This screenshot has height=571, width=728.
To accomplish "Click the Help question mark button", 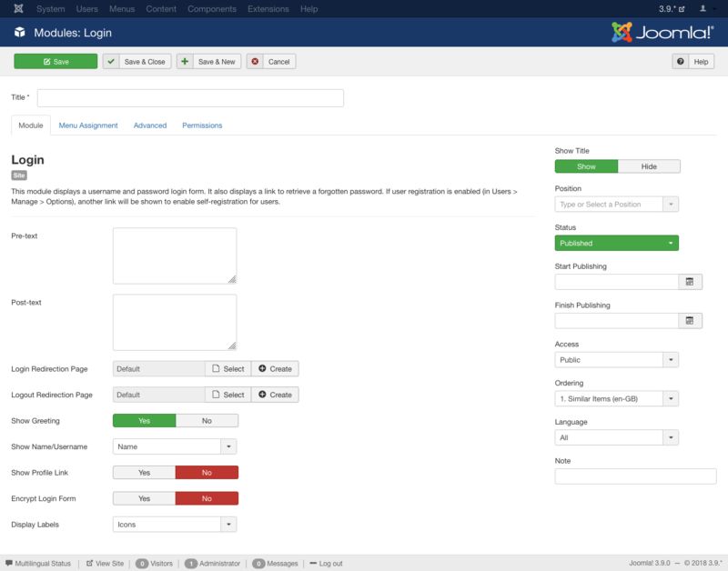I will tap(693, 62).
